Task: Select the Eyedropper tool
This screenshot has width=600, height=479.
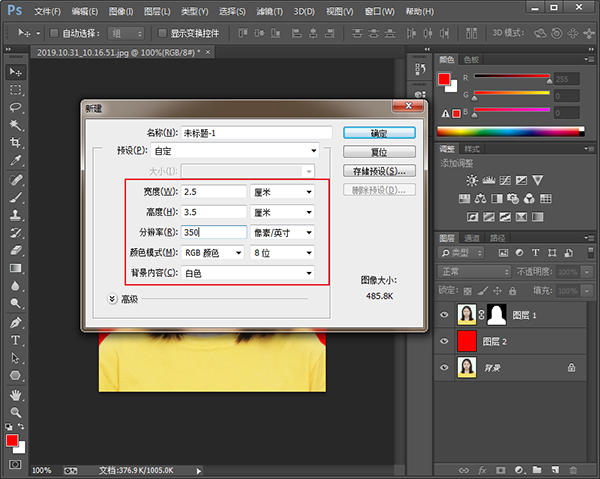Action: click(16, 160)
